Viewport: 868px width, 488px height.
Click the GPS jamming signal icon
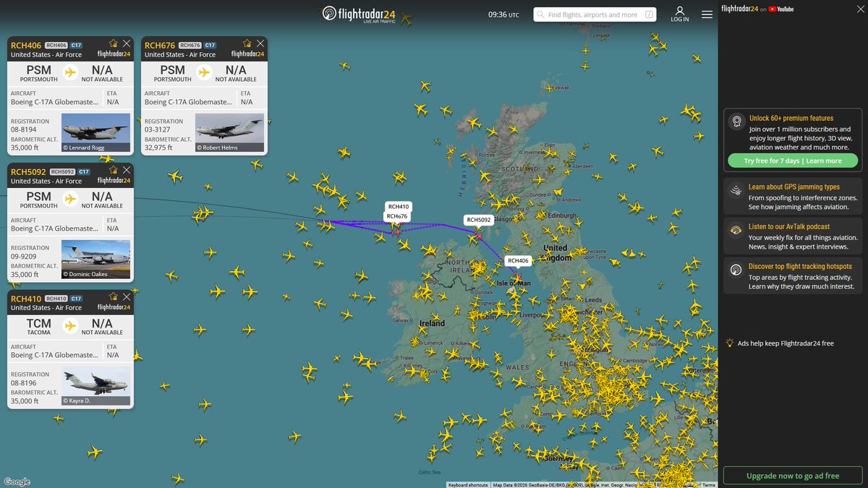click(736, 191)
